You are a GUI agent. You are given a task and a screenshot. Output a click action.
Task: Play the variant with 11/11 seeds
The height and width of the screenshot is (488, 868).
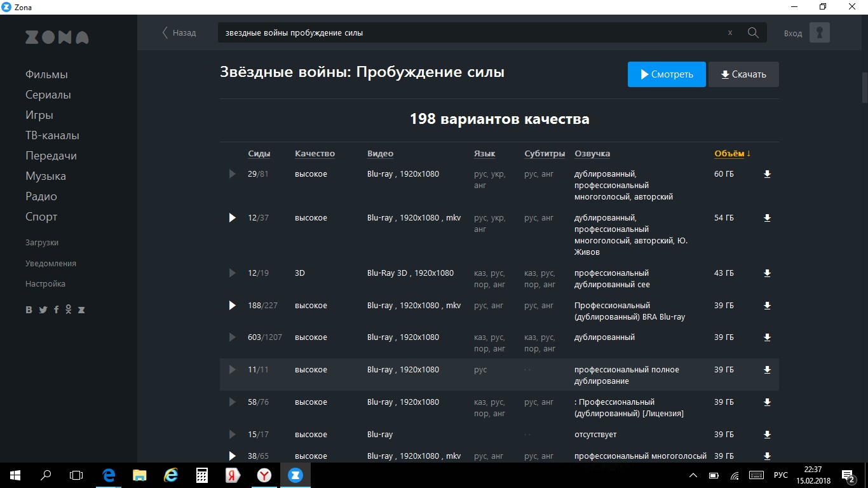(232, 370)
